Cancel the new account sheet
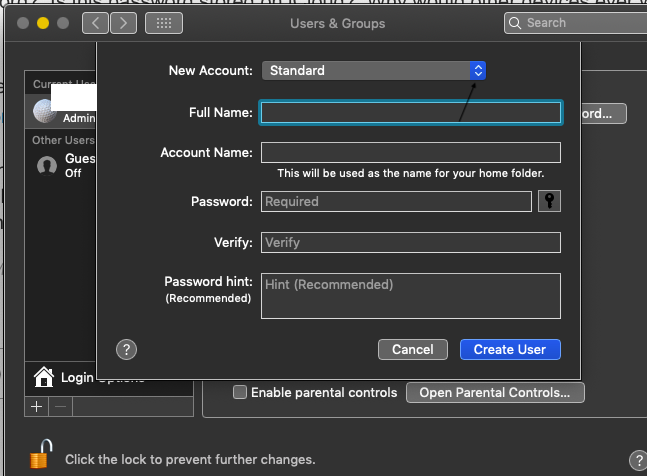 (x=413, y=349)
